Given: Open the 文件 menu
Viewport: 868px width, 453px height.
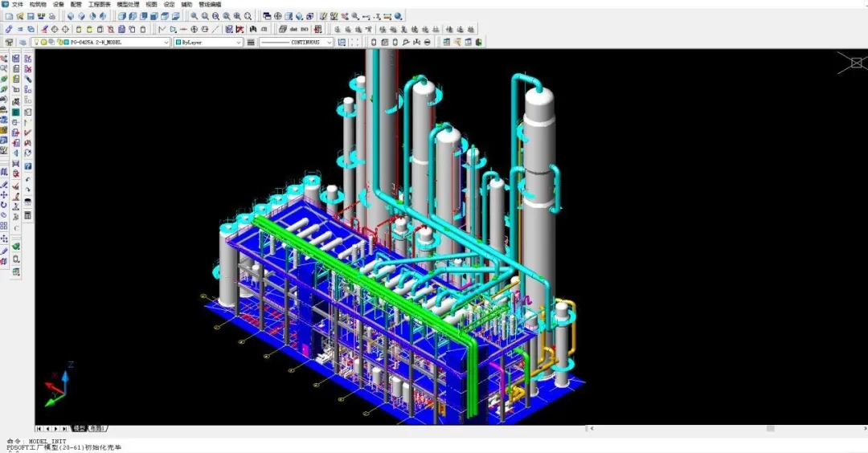Looking at the screenshot, I should (x=18, y=4).
